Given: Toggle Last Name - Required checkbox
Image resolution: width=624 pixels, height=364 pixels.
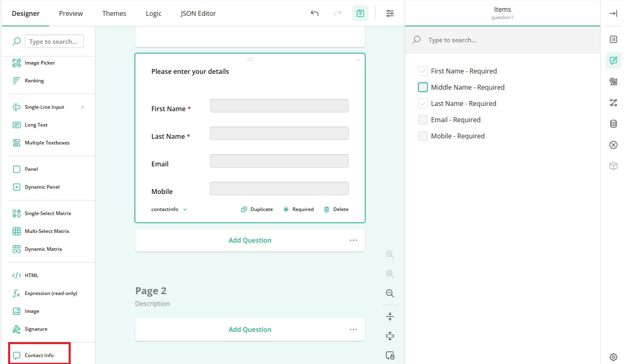Looking at the screenshot, I should point(423,103).
